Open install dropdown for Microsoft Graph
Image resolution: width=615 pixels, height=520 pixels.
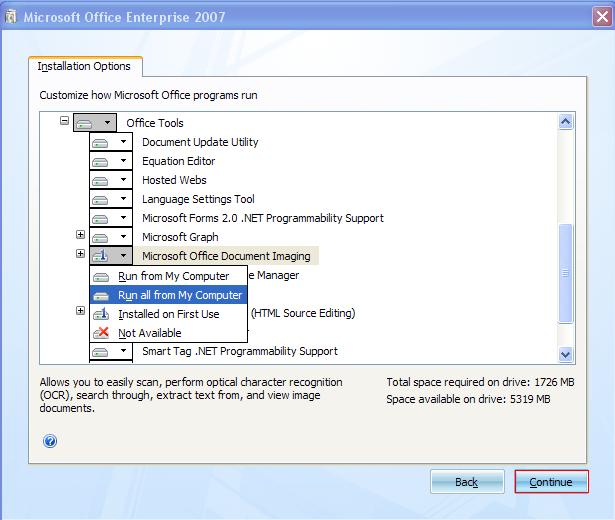click(x=111, y=237)
